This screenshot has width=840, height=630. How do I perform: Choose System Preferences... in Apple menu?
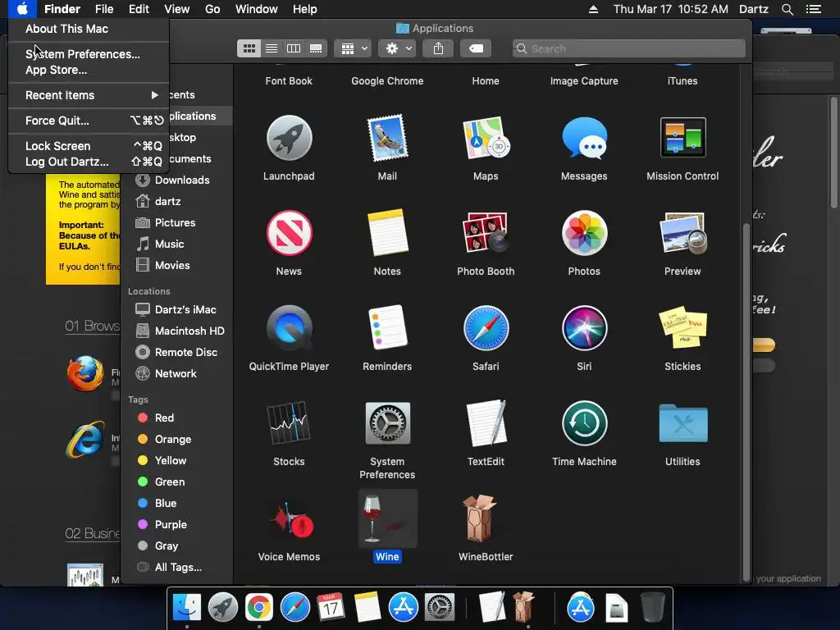point(89,54)
